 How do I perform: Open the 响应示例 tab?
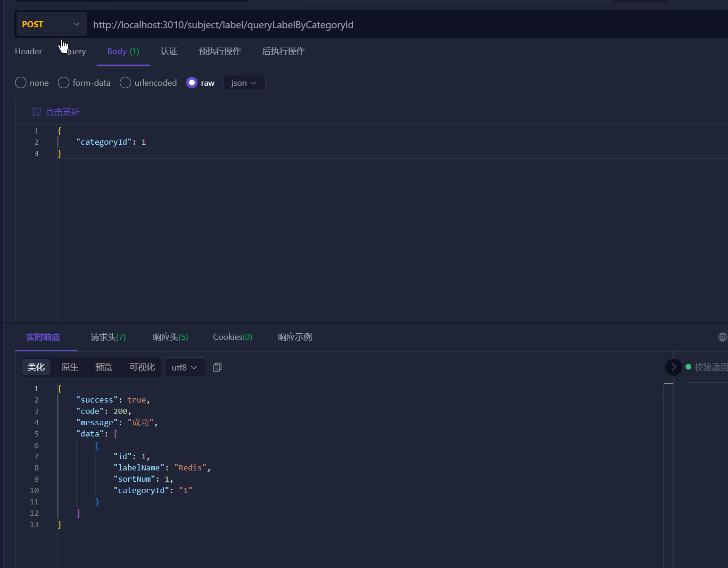tap(295, 337)
